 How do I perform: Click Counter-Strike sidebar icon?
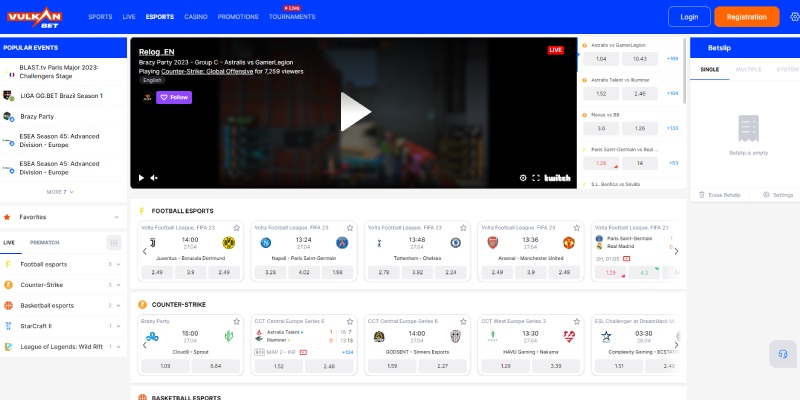(8, 285)
